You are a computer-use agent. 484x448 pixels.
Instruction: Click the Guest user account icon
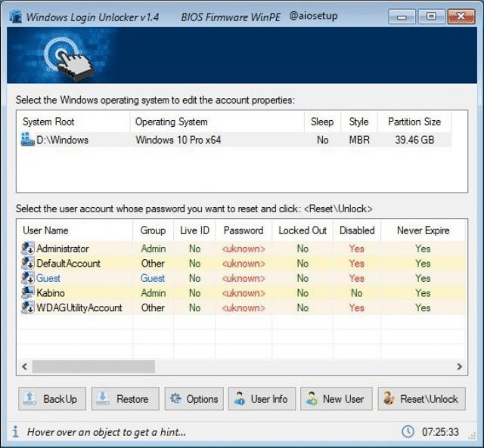tap(28, 278)
